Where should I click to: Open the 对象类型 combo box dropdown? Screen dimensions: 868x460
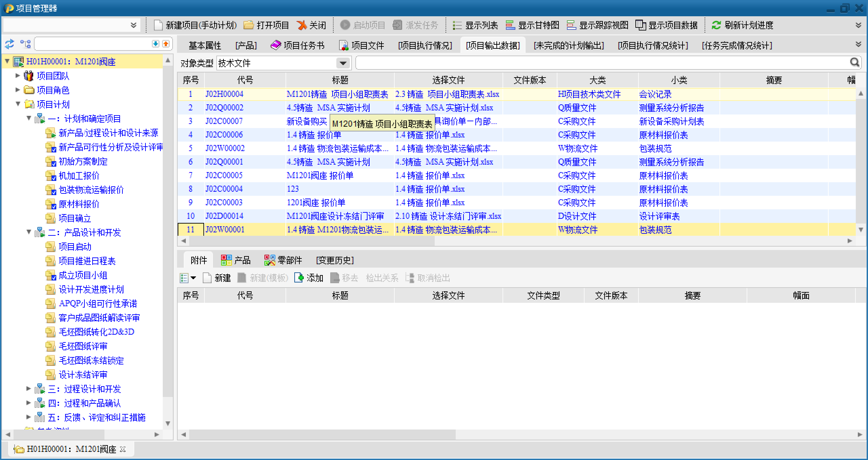point(343,63)
